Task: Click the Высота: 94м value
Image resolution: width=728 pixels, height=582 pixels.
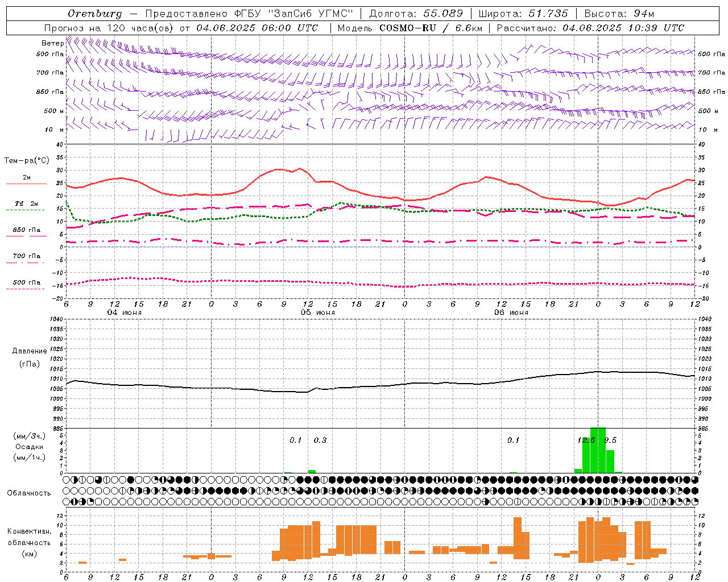Action: click(619, 14)
